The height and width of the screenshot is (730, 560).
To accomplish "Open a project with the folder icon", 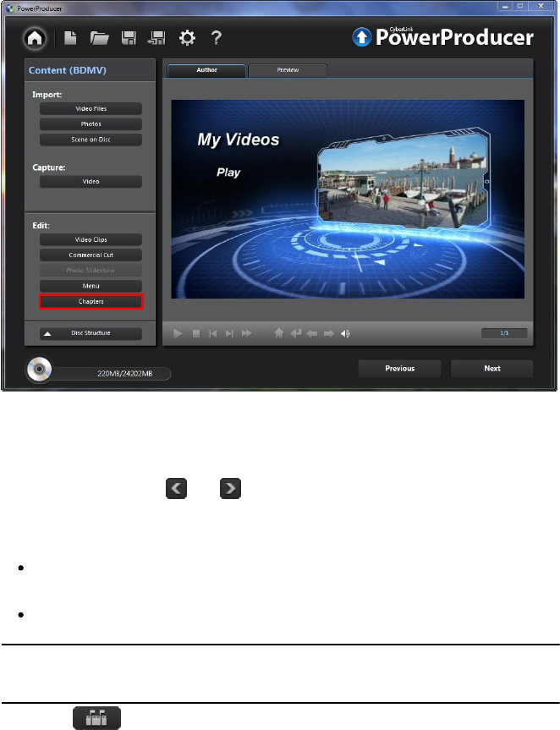I will pyautogui.click(x=99, y=38).
